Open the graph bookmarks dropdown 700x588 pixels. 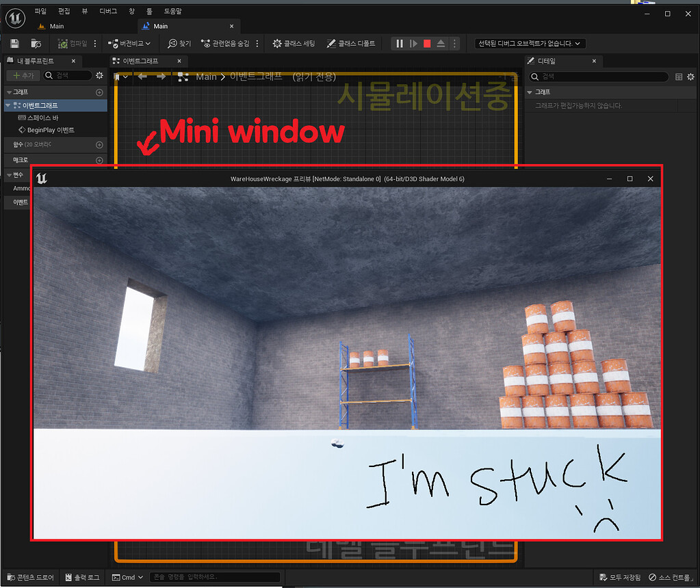[120, 77]
